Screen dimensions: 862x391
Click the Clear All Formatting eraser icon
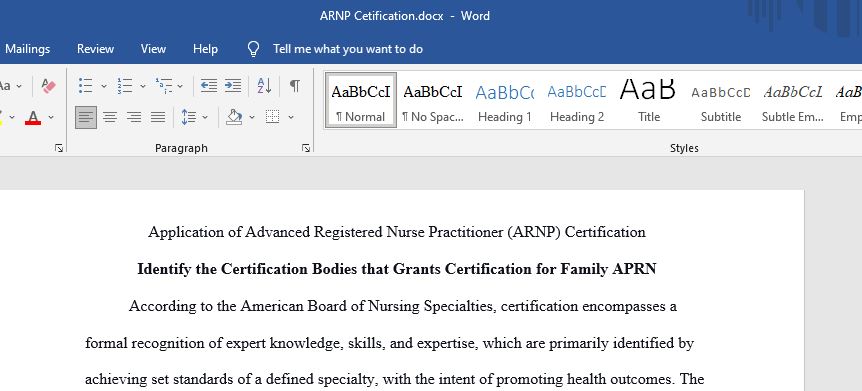[x=48, y=86]
